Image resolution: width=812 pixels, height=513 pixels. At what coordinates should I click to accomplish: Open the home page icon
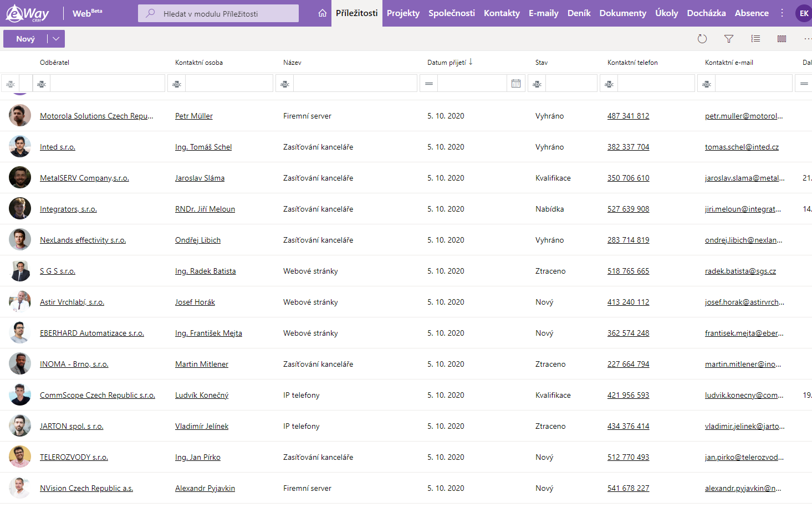click(x=323, y=13)
